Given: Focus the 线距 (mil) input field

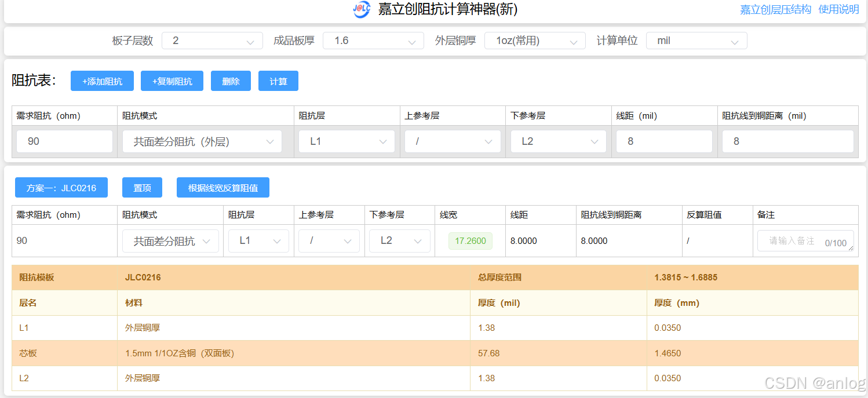Looking at the screenshot, I should pyautogui.click(x=664, y=141).
